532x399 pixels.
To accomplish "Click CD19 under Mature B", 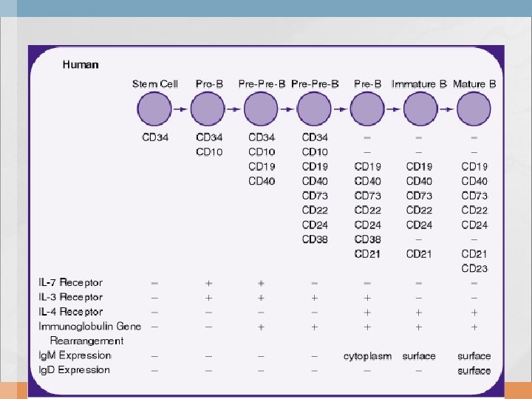I will tap(474, 166).
